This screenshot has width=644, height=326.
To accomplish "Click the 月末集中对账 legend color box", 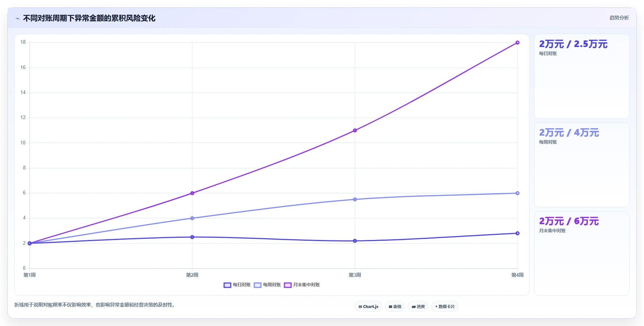I will pyautogui.click(x=288, y=285).
